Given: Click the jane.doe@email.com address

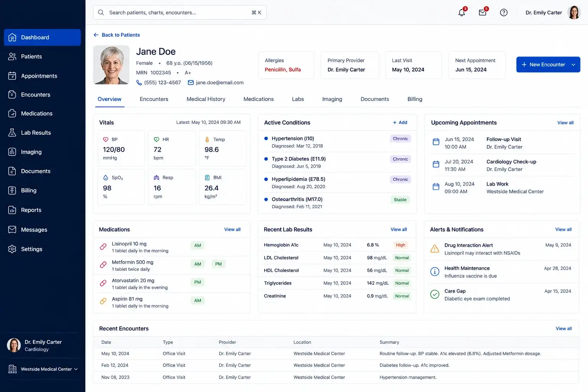Looking at the screenshot, I should (x=220, y=83).
